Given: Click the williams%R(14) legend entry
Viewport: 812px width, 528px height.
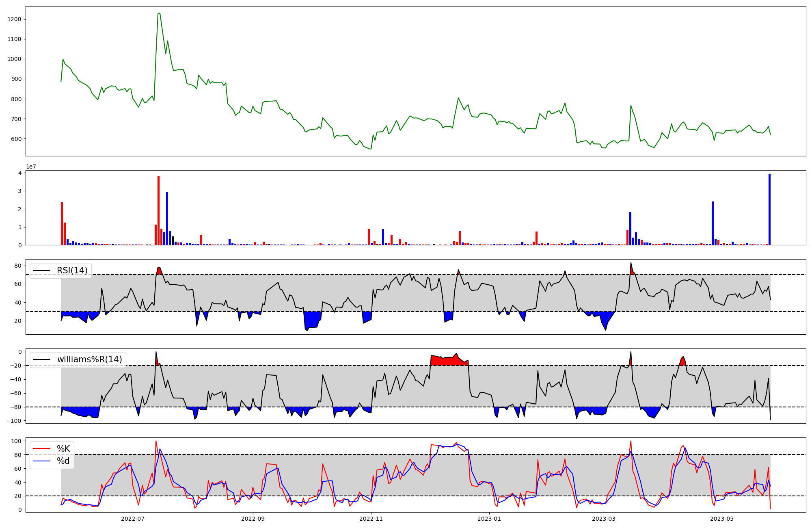Looking at the screenshot, I should pyautogui.click(x=89, y=359).
